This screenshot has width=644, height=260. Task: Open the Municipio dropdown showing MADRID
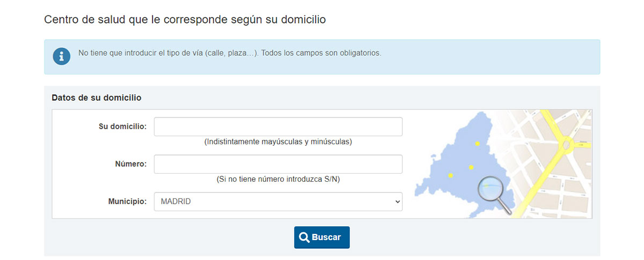click(278, 202)
